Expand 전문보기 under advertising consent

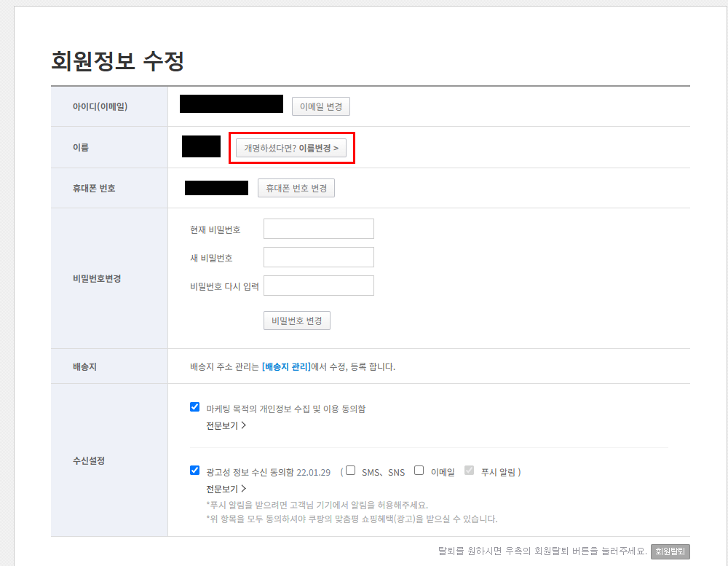click(221, 489)
